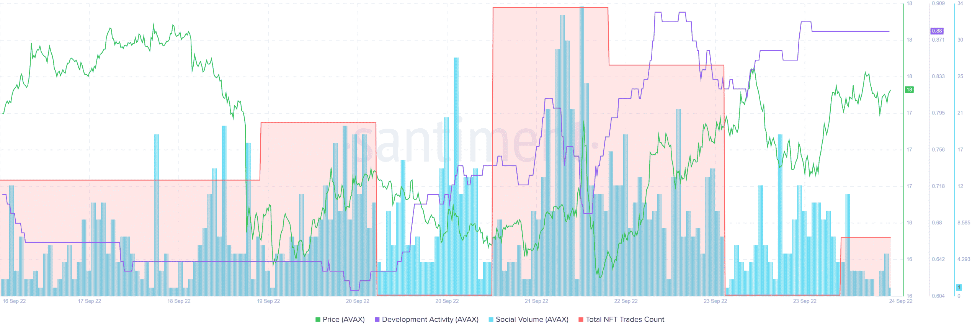980x332 pixels.
Task: Select the 21 Sep 22 date label
Action: tap(536, 301)
